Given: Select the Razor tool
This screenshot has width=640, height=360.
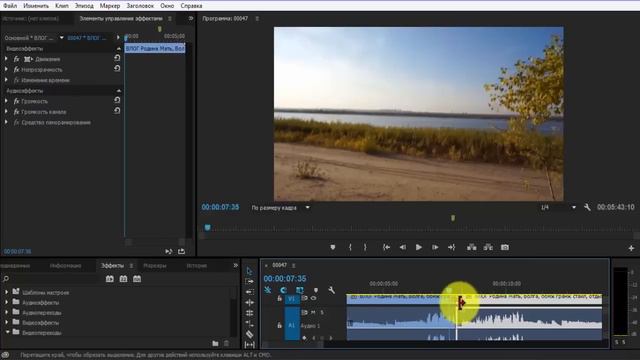Looking at the screenshot, I should [x=249, y=334].
